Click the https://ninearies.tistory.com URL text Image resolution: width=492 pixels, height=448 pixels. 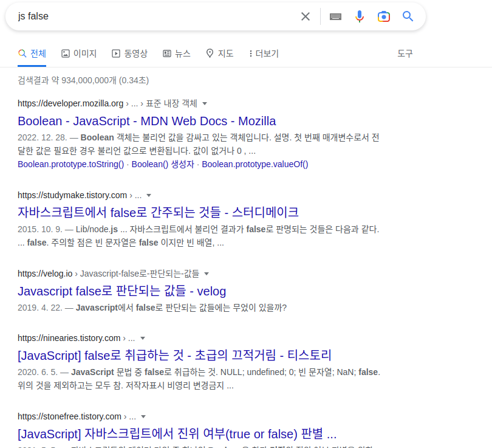69,338
